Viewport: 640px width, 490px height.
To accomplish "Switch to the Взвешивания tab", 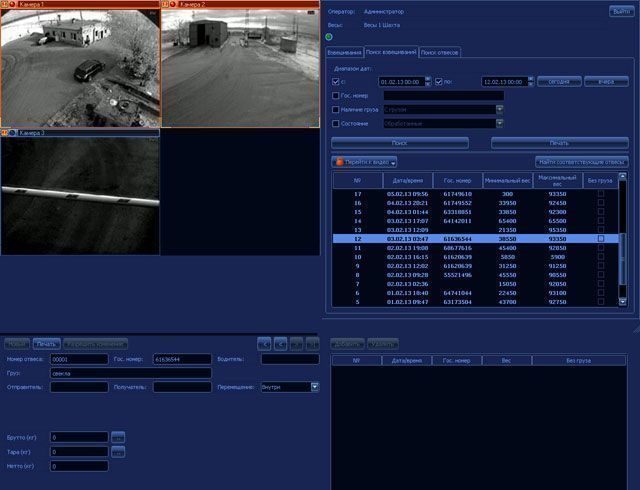I will tap(344, 53).
